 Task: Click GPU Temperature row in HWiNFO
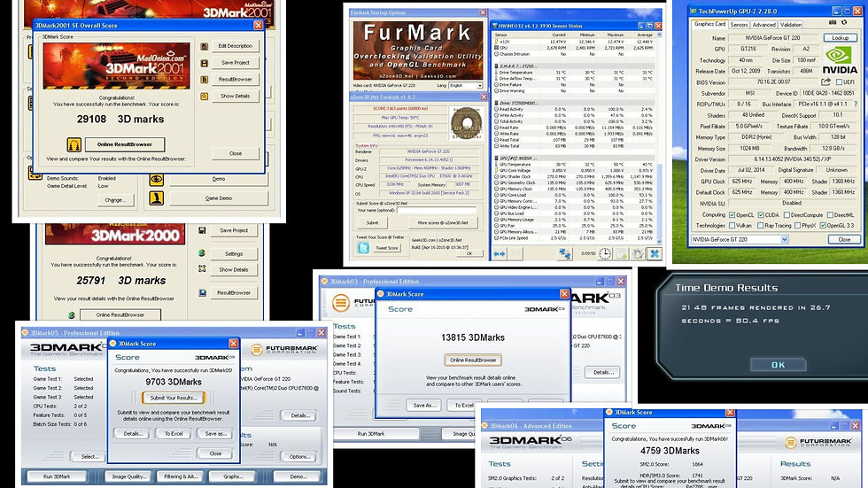click(574, 165)
